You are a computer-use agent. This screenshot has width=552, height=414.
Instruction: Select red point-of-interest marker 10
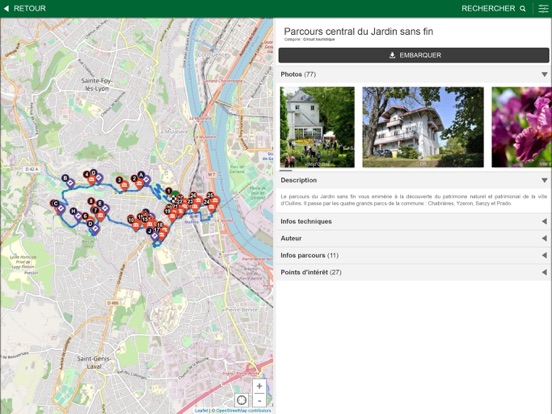tap(136, 225)
